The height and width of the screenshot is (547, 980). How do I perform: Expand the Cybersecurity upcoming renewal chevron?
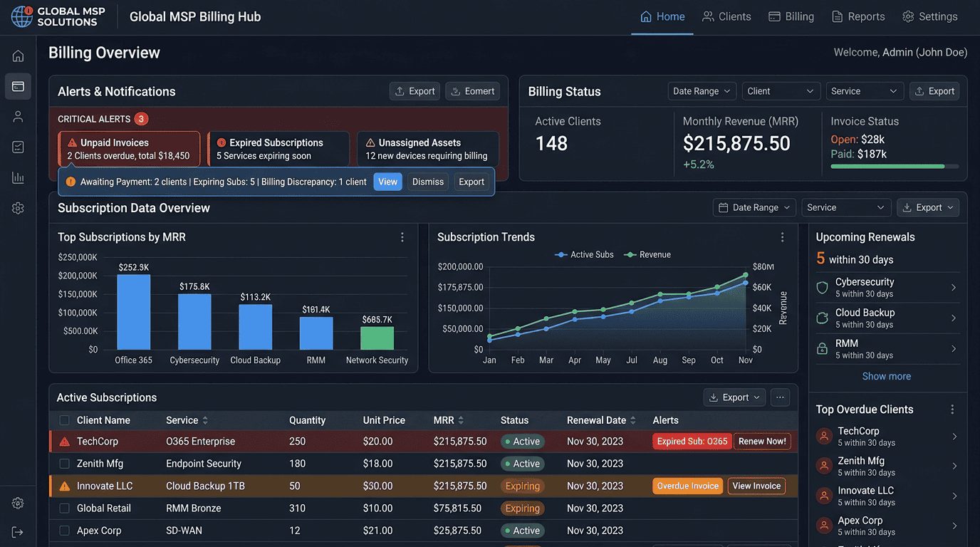[x=954, y=288]
